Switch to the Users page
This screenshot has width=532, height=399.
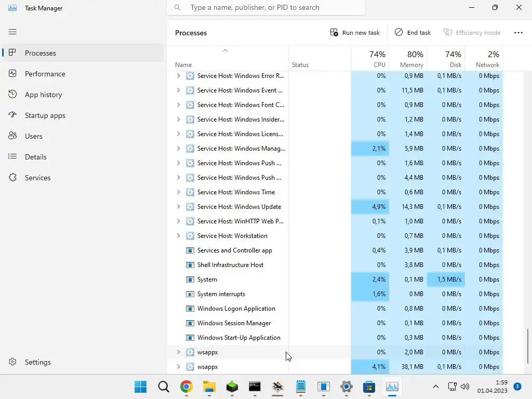coord(83,136)
